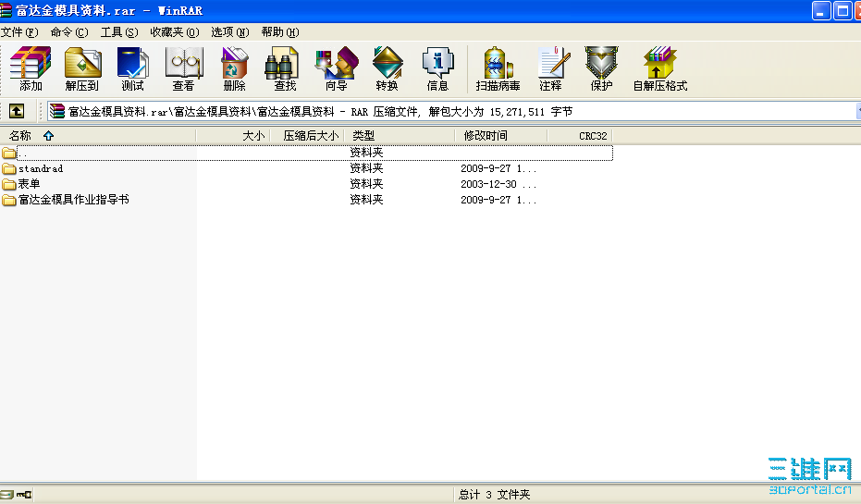Open the Options (选项) menu
The width and height of the screenshot is (861, 504).
230,32
